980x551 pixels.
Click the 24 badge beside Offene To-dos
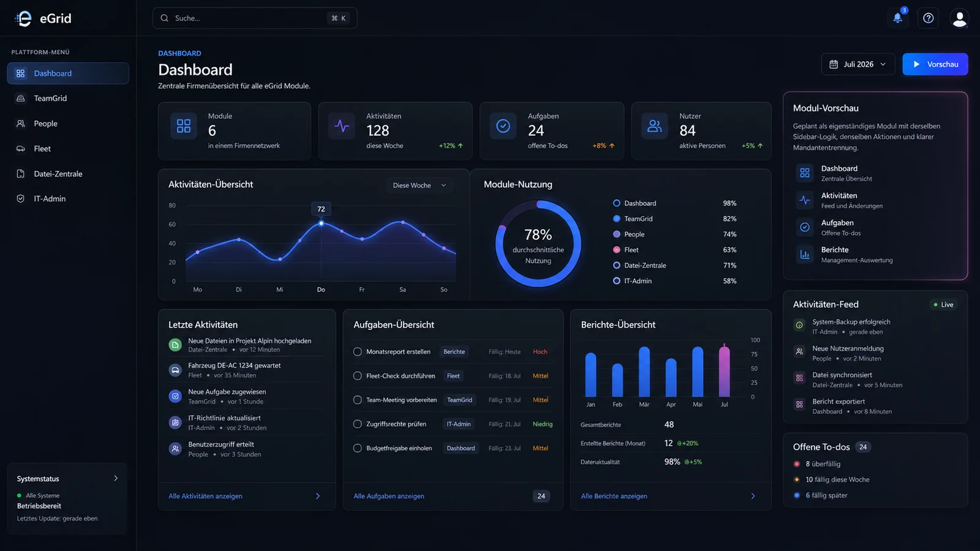863,447
